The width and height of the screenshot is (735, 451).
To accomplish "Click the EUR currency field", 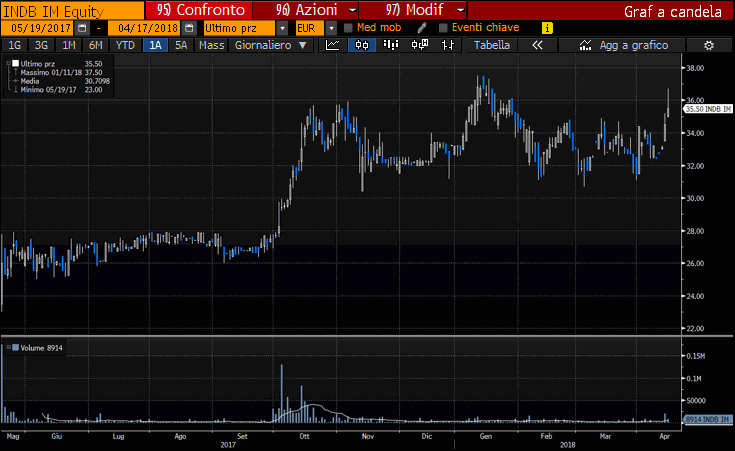I will click(x=309, y=28).
